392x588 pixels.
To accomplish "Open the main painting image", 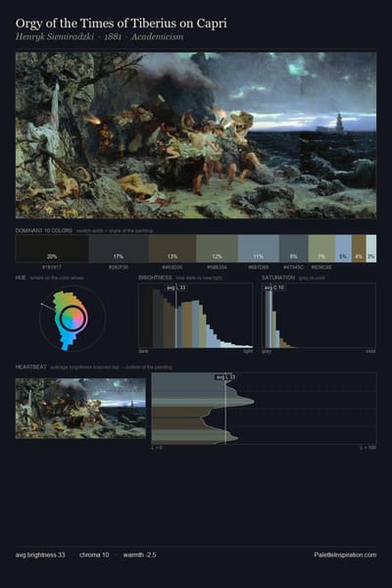I will tap(196, 135).
